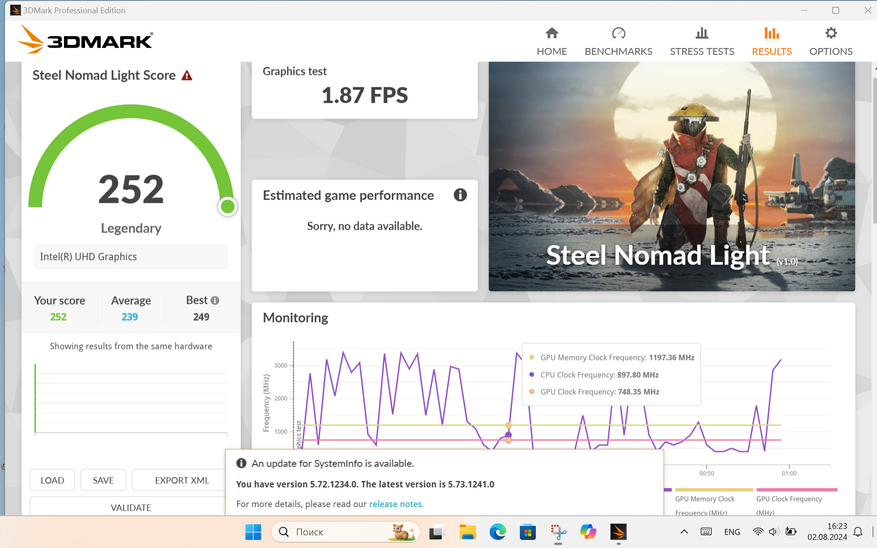Click the 3DMark title bar app icon
Image resolution: width=877 pixels, height=548 pixels.
click(x=15, y=10)
